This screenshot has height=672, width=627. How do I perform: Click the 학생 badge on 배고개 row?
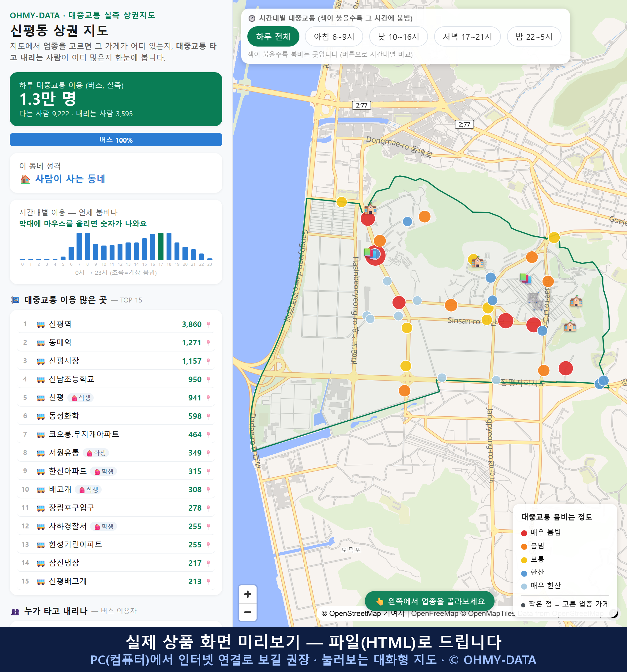[x=88, y=490]
